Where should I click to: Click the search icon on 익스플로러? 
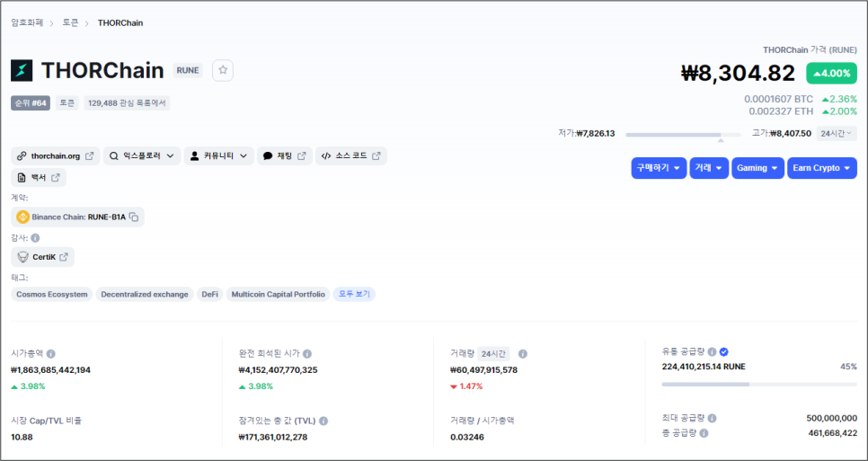pyautogui.click(x=113, y=156)
